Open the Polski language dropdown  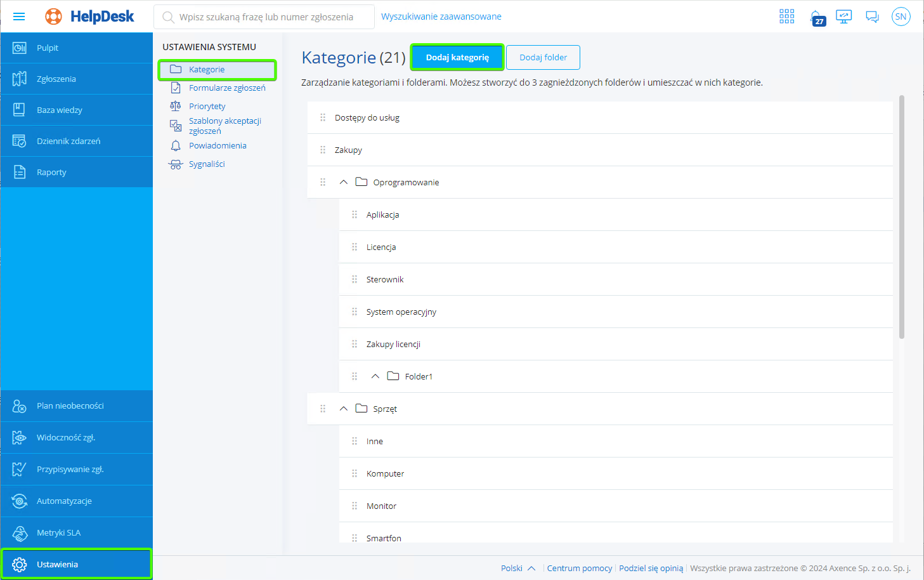[517, 568]
